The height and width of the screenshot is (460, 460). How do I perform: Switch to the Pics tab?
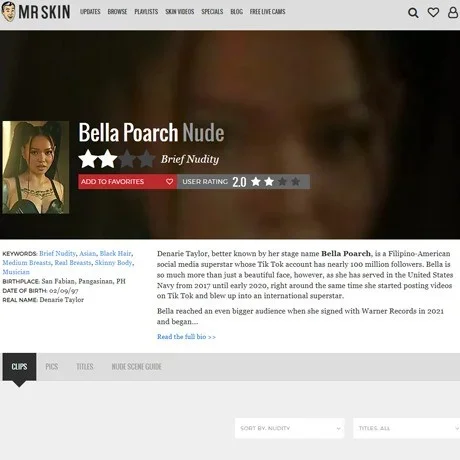click(x=52, y=367)
